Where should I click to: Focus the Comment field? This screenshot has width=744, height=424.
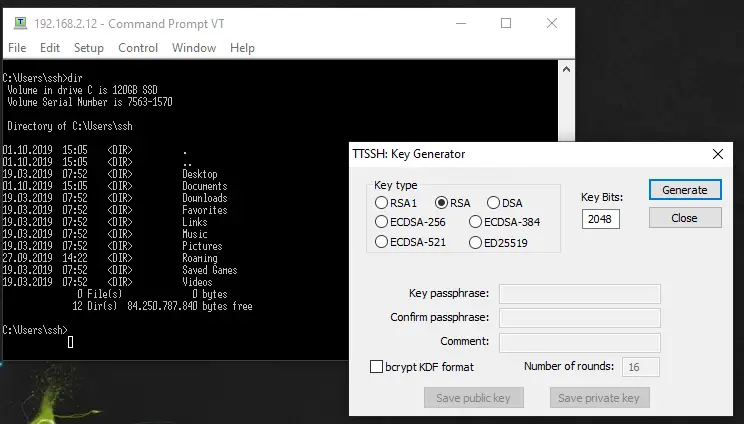tap(579, 342)
